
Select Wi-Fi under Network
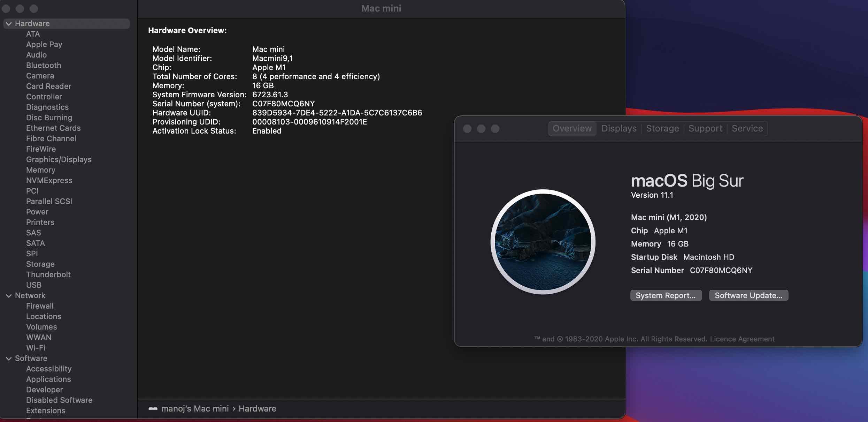point(36,348)
